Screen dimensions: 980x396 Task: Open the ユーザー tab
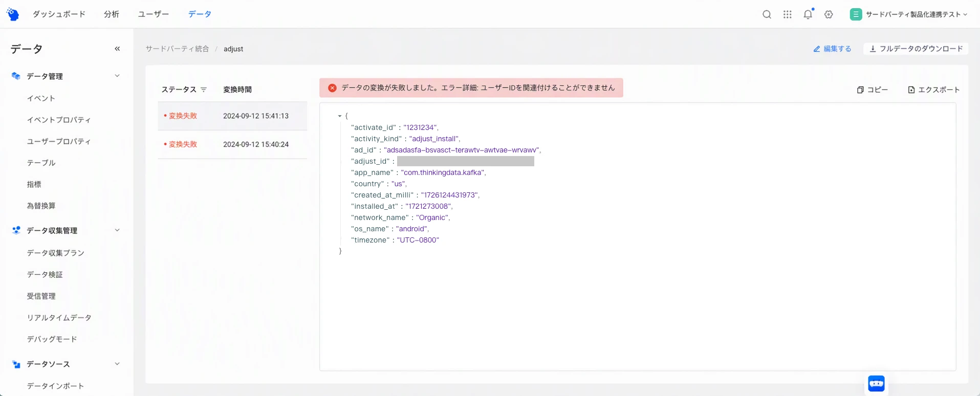click(x=154, y=14)
